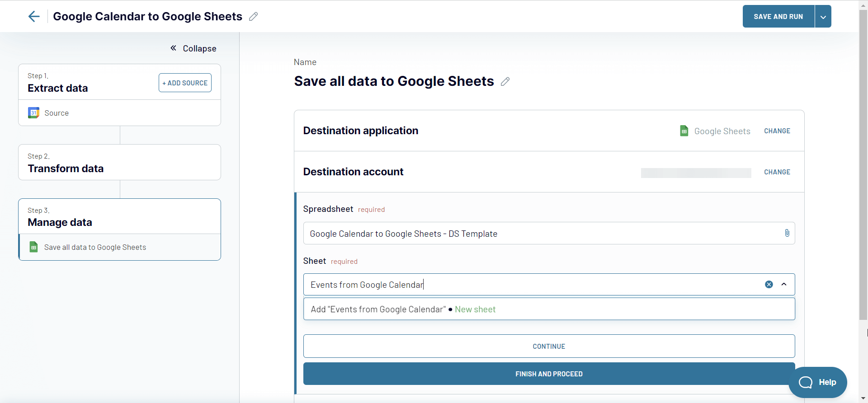Edit the importer title pencil icon
Image resolution: width=868 pixels, height=403 pixels.
[x=254, y=17]
